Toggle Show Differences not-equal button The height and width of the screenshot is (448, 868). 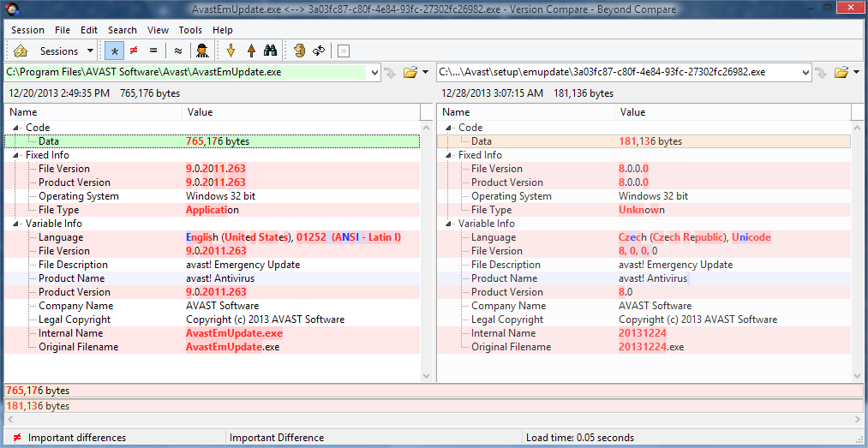coord(134,51)
